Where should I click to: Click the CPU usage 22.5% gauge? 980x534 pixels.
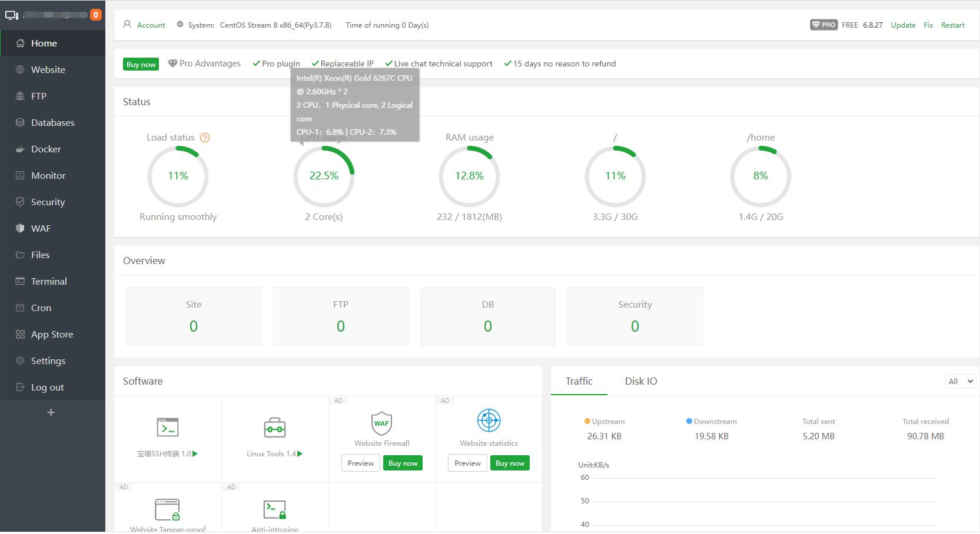point(324,176)
